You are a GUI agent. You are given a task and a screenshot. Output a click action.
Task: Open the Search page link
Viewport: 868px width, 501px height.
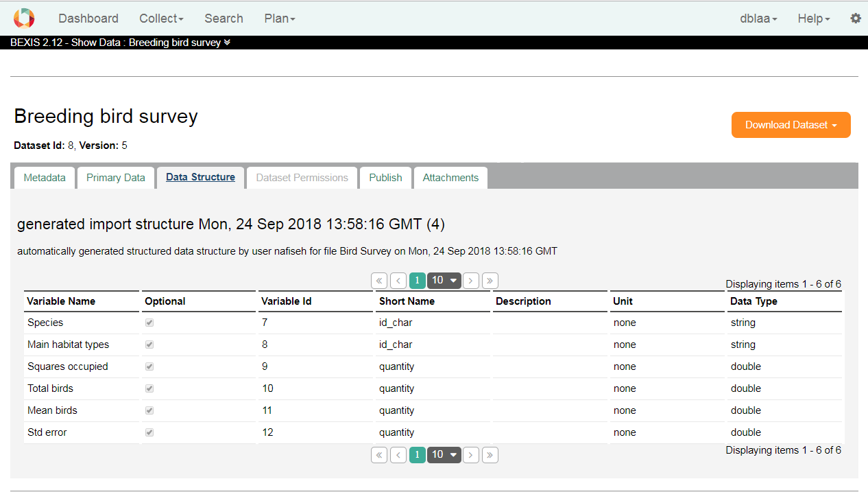(x=224, y=19)
